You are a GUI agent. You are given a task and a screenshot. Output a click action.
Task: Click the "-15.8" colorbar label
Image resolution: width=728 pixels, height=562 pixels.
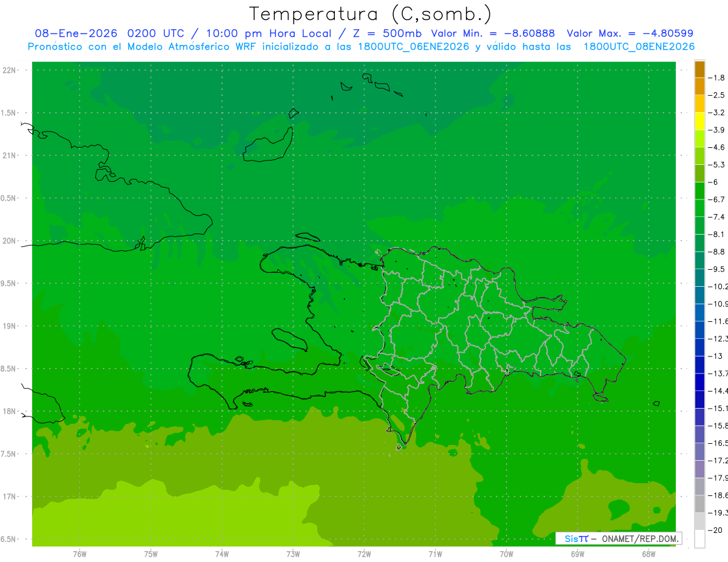(719, 426)
